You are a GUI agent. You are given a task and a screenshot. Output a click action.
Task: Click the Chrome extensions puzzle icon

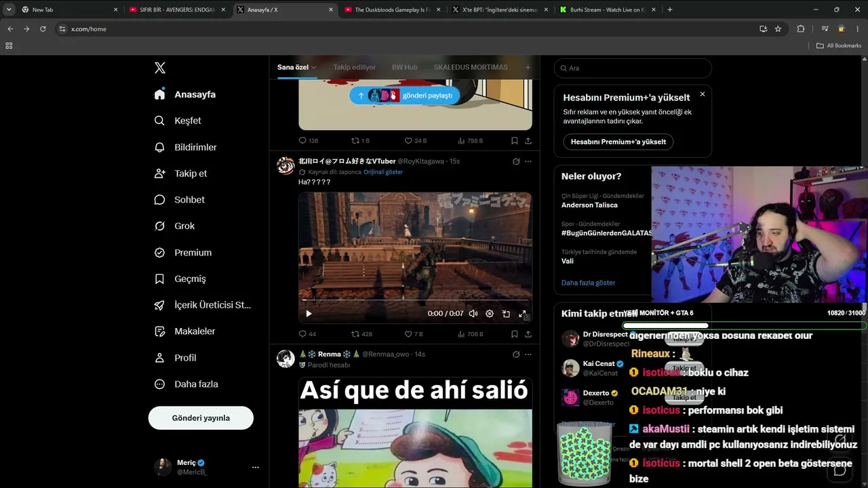(x=801, y=29)
